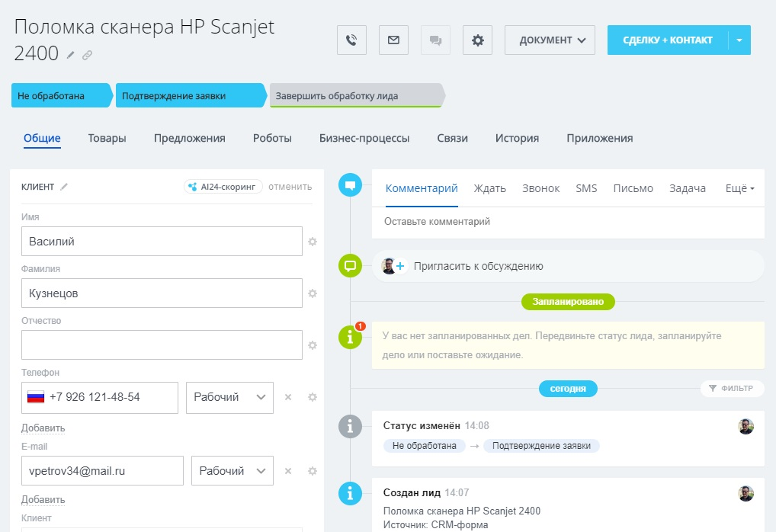
Task: Select the SMS timeline tab
Action: (x=586, y=188)
